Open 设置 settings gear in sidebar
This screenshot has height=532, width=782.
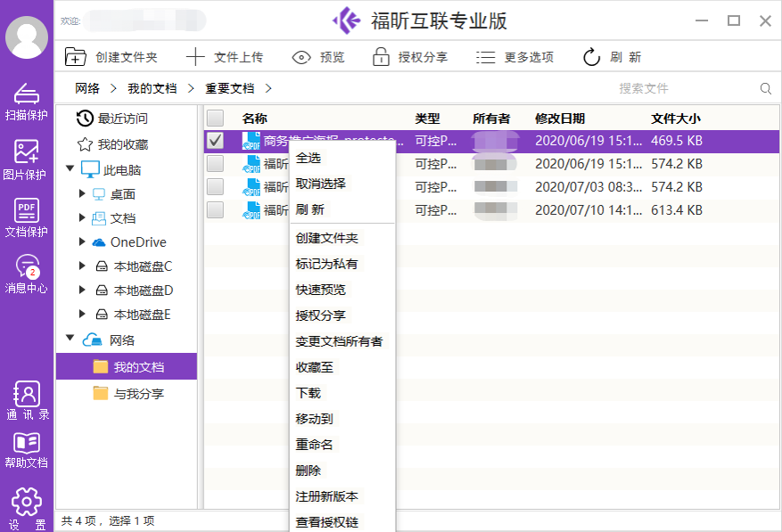(x=27, y=509)
